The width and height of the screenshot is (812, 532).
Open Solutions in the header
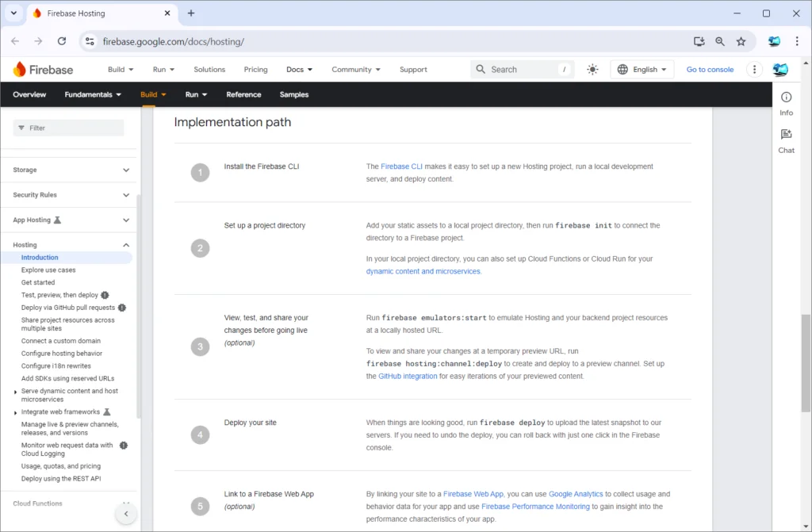209,70
